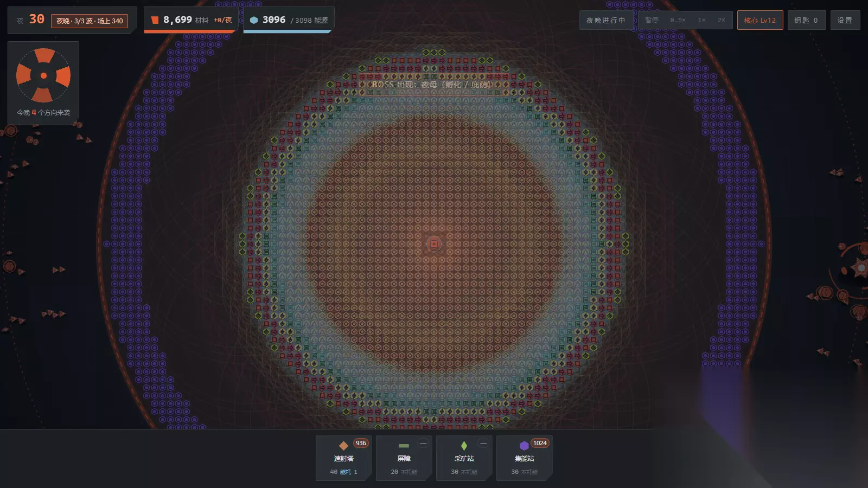Screen dimensions: 868x488
Task: Select the 速射塔 orange diamond tower icon
Action: [x=343, y=446]
